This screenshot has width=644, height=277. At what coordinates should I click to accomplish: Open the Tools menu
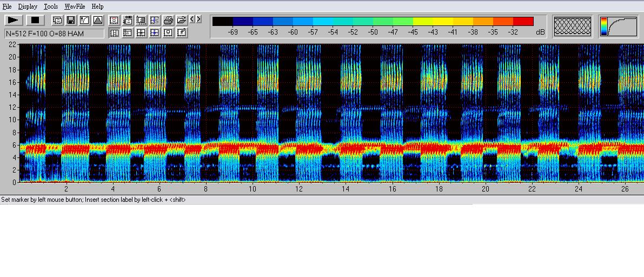[x=51, y=6]
